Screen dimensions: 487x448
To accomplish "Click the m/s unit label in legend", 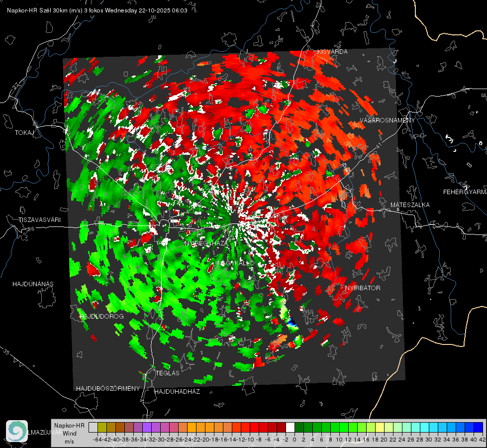I will [69, 442].
